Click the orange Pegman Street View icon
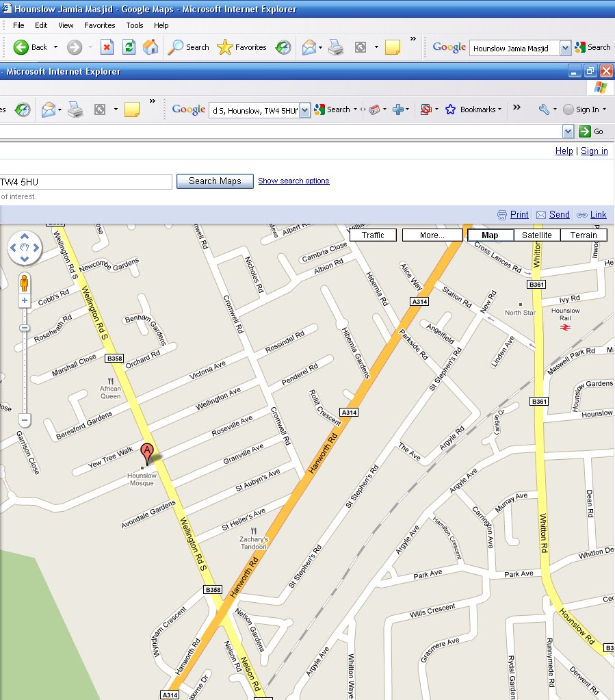The height and width of the screenshot is (700, 615). tap(24, 283)
